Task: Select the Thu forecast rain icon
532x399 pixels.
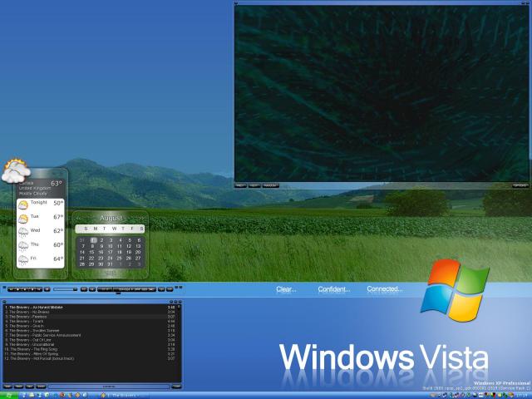Action: [x=22, y=247]
